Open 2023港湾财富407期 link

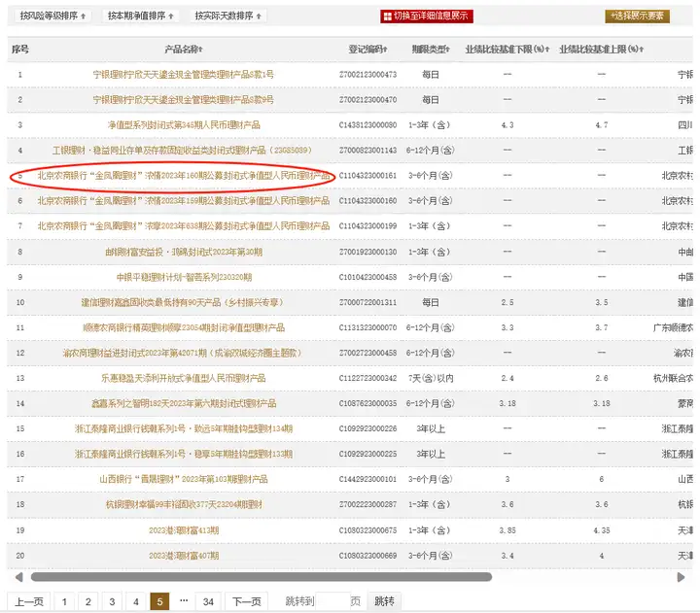coord(184,556)
